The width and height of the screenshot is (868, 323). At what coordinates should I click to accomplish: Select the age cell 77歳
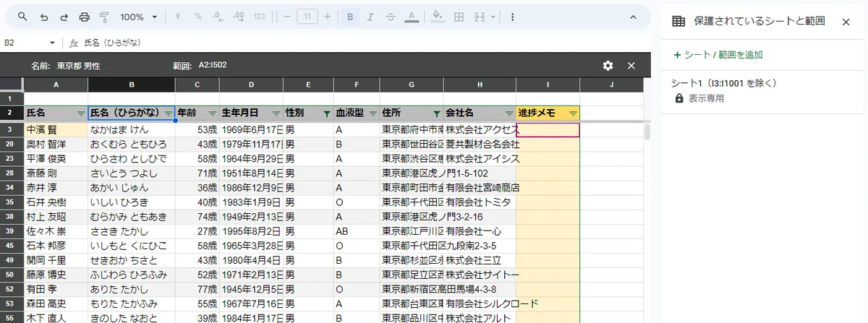197,290
